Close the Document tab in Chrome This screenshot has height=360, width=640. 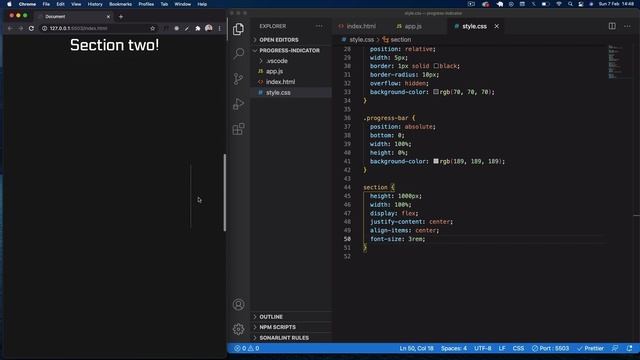pos(108,17)
